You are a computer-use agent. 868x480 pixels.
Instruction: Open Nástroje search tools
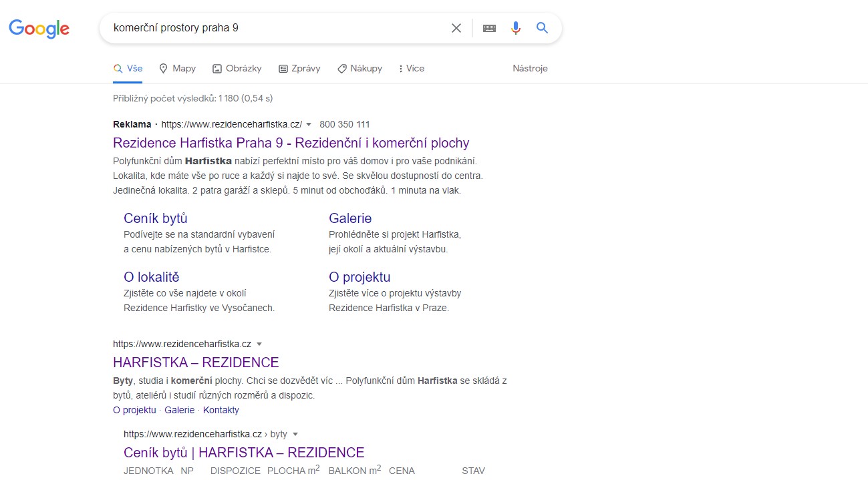click(530, 68)
